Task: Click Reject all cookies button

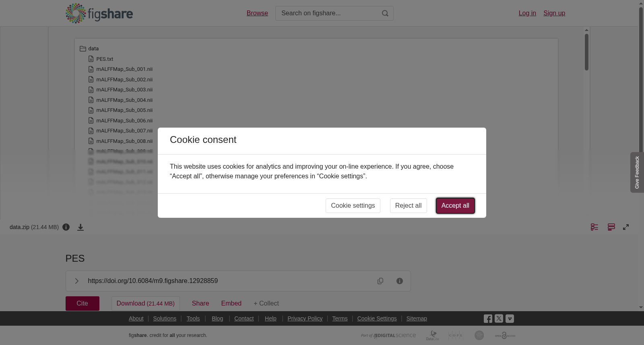Action: coord(408,206)
